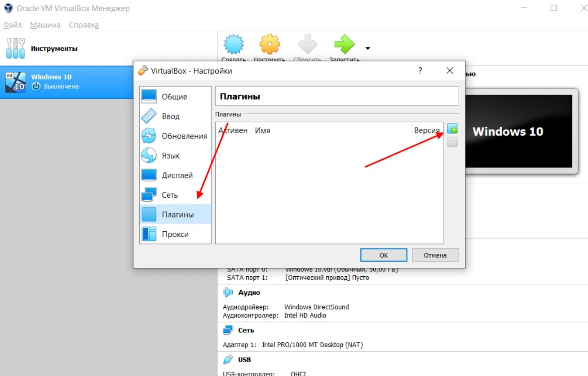
Task: Open the USB section header in details
Action: pyautogui.click(x=245, y=360)
